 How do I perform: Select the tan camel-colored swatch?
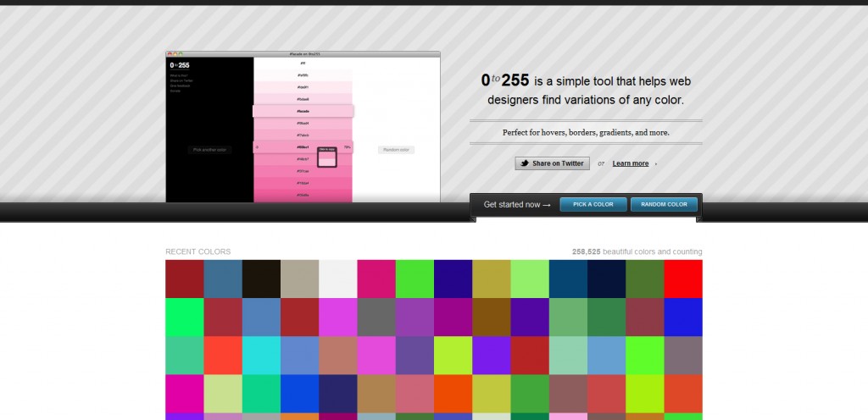[x=376, y=394]
